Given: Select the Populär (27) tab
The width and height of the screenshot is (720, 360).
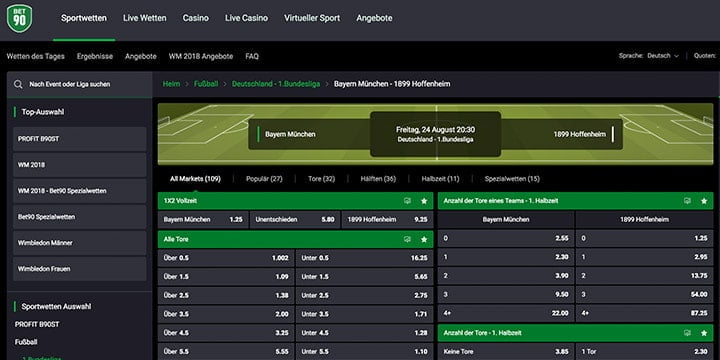Looking at the screenshot, I should [264, 179].
